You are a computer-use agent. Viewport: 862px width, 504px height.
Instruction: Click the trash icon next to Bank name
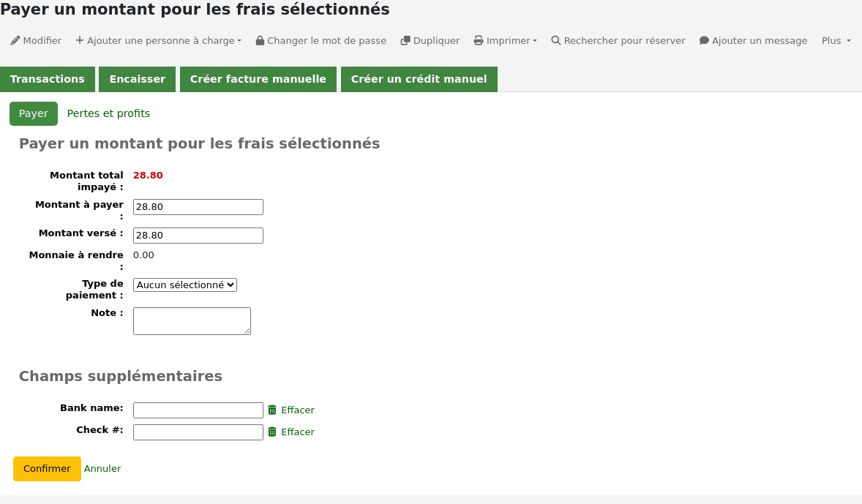(272, 410)
